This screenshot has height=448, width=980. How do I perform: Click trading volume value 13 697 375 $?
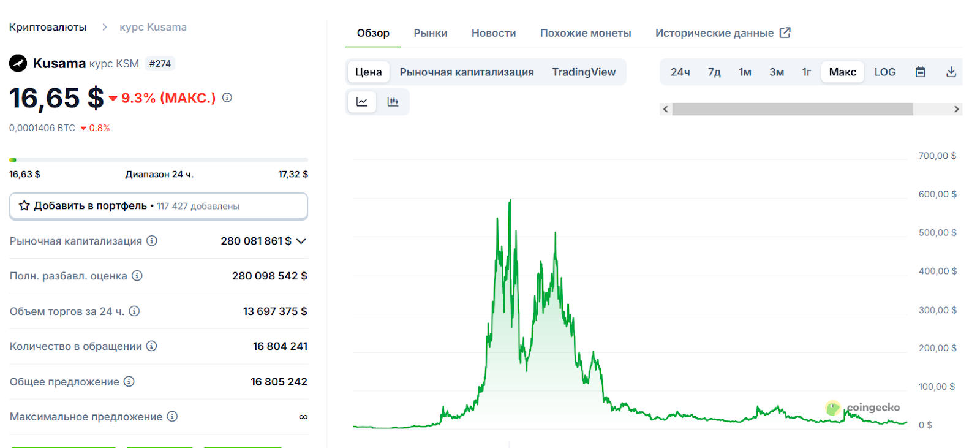(x=275, y=311)
